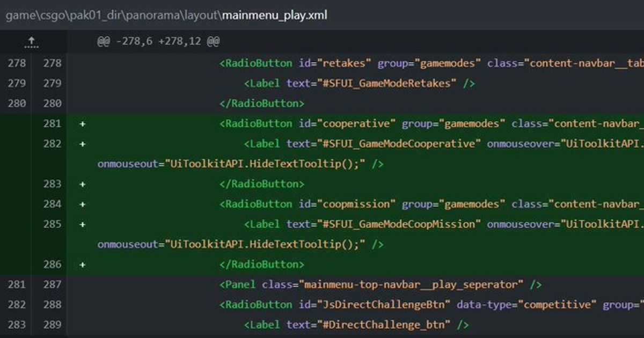
Task: Click the "mainmenu-top-navbar__play_seperator" class value
Action: point(412,284)
